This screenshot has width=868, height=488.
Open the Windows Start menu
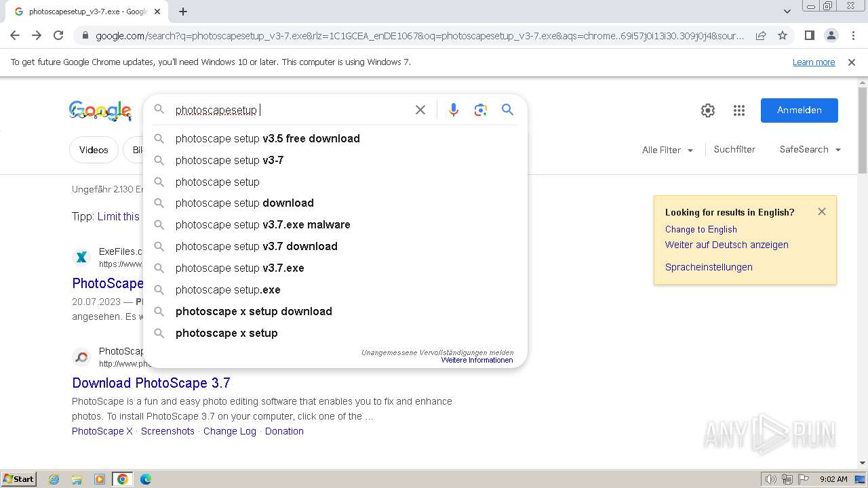[18, 479]
